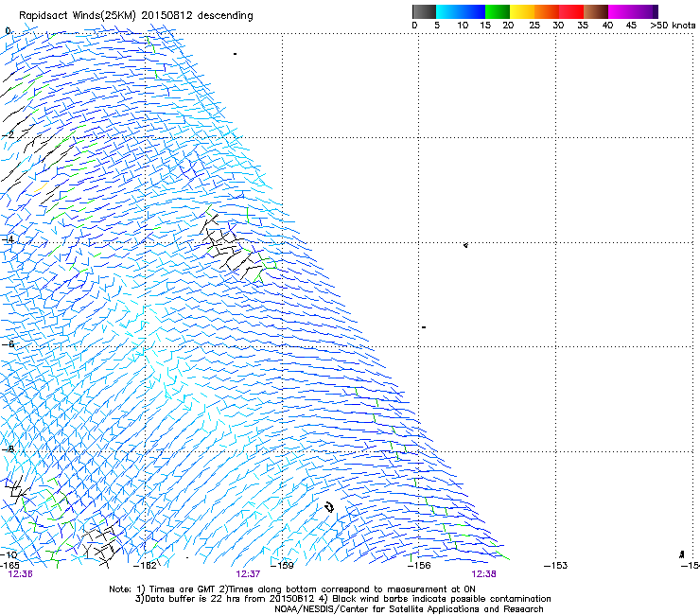Click the '-159' longitude axis label
700x615 pixels.
[282, 566]
